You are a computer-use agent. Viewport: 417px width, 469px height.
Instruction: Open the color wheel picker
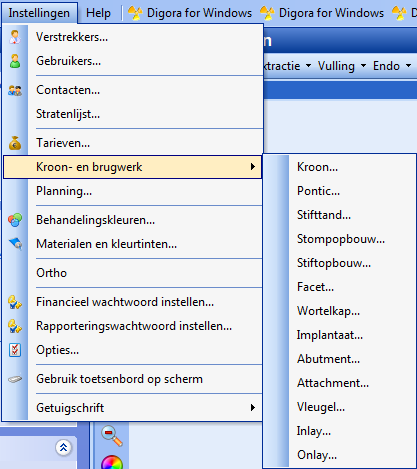(x=112, y=462)
